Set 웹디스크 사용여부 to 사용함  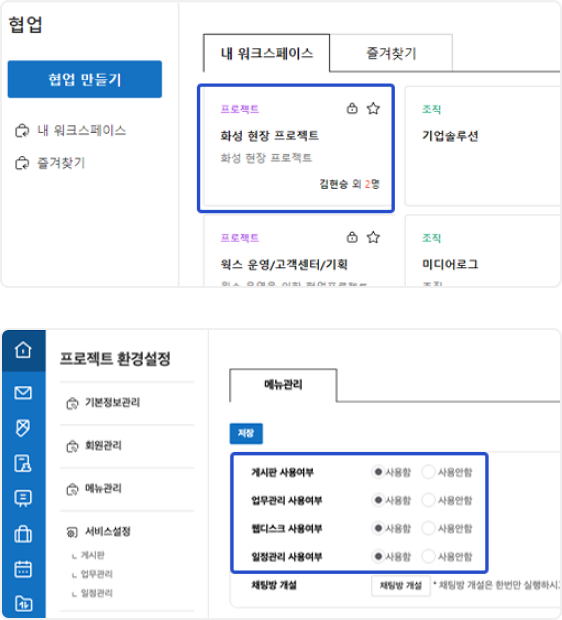(378, 528)
